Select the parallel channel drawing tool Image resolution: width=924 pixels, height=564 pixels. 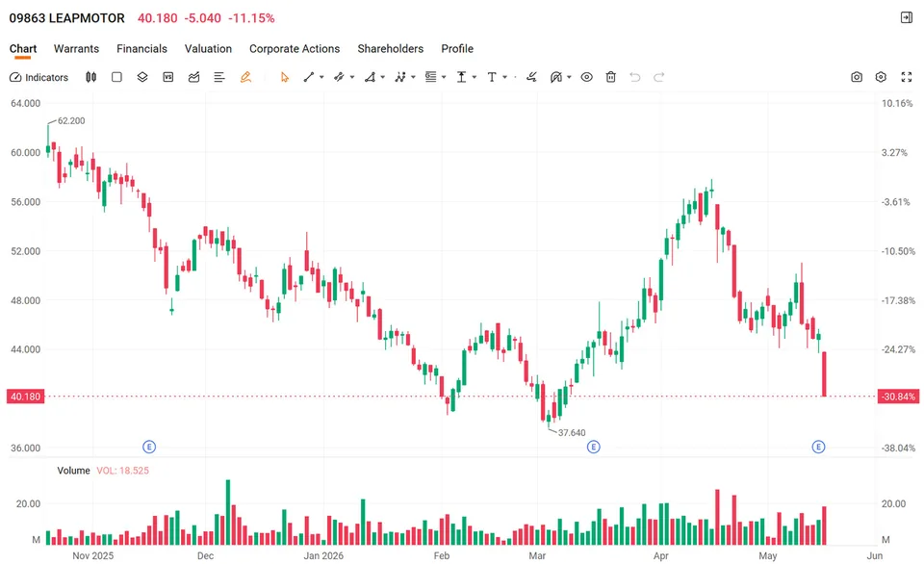(x=339, y=77)
